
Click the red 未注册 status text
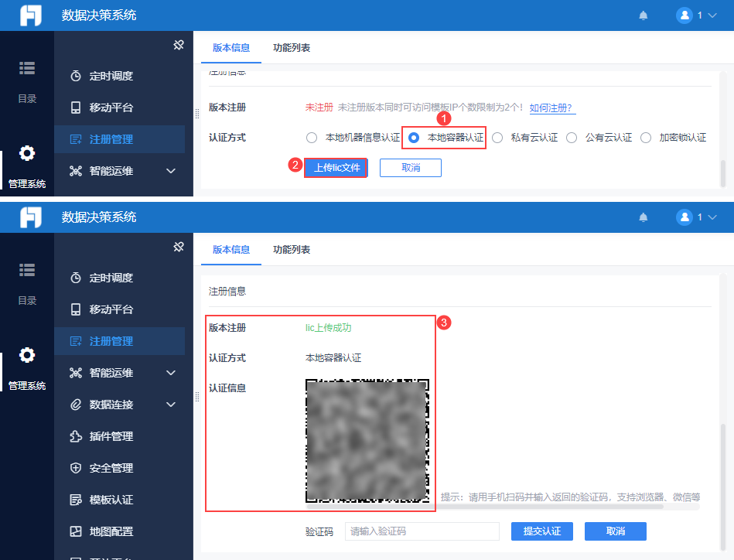[319, 108]
